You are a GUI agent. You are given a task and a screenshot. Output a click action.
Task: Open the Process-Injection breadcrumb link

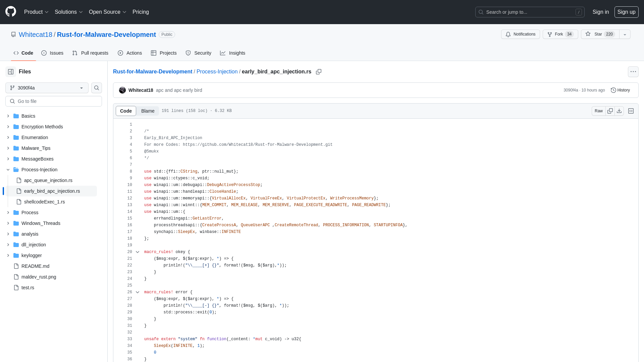point(217,72)
